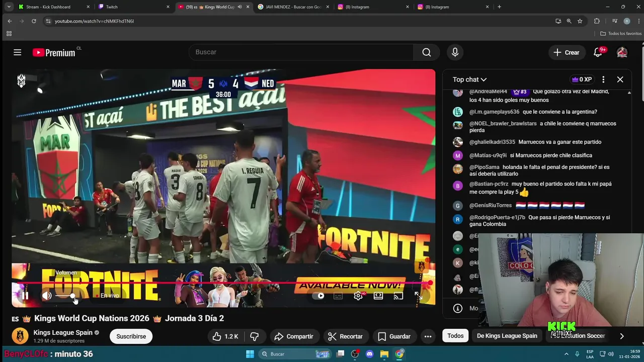
Task: Open File Explorer from the taskbar
Action: (384, 354)
